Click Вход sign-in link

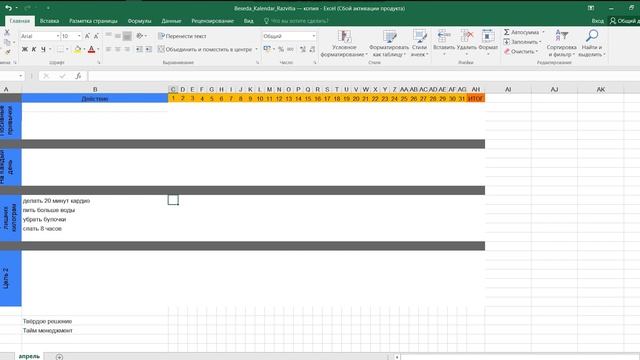tap(598, 21)
